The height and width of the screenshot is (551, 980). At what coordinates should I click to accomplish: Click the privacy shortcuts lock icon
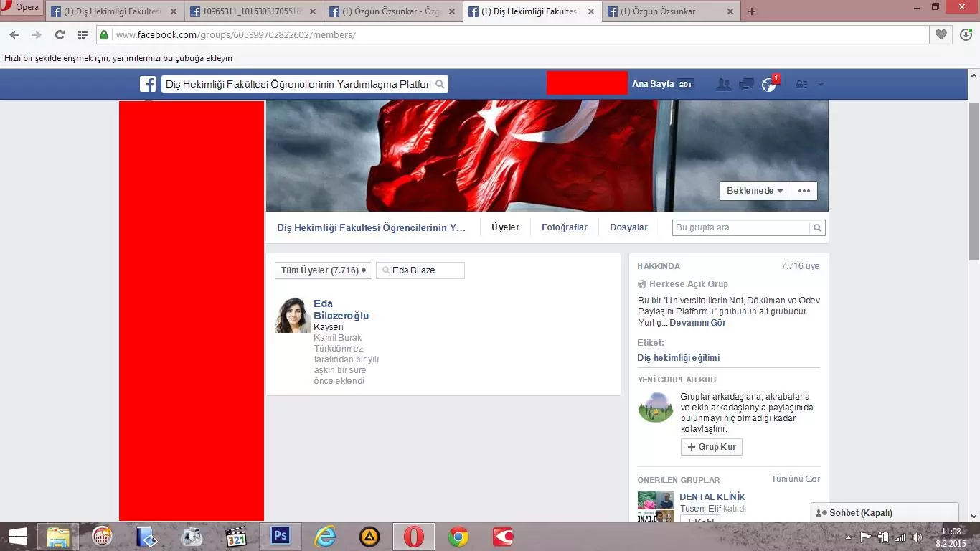coord(802,84)
